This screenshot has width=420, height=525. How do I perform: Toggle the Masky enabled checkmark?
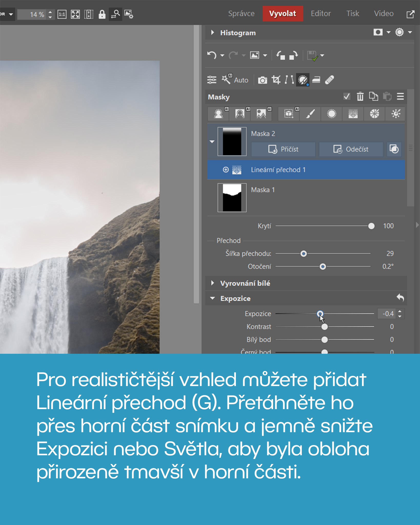click(x=346, y=97)
